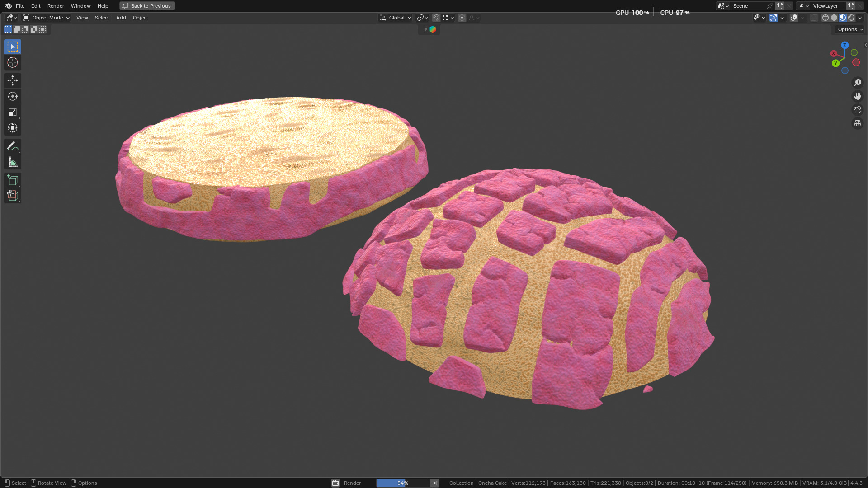Choose the Intersect Selection mode

tap(42, 29)
